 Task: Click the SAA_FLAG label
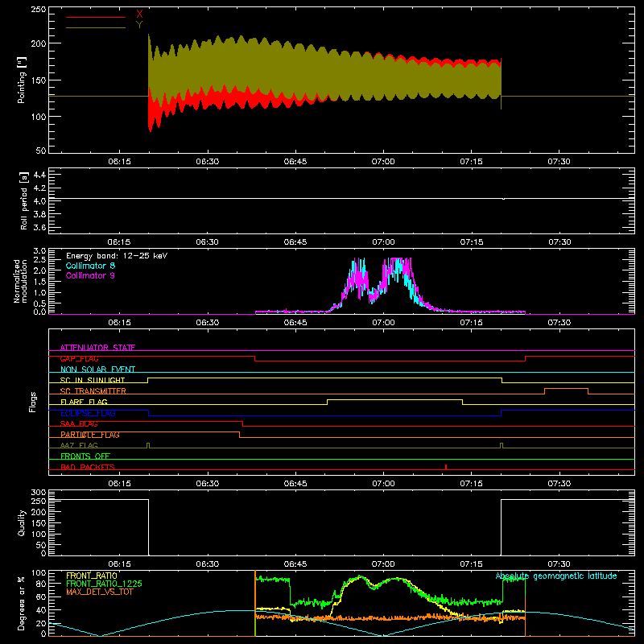coord(79,424)
